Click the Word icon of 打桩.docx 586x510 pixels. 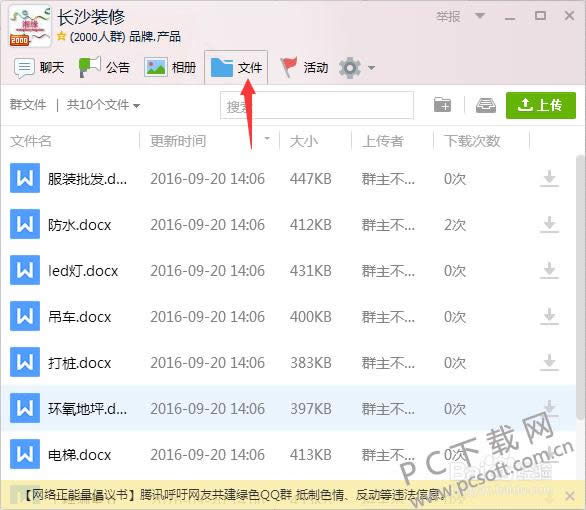click(x=25, y=362)
